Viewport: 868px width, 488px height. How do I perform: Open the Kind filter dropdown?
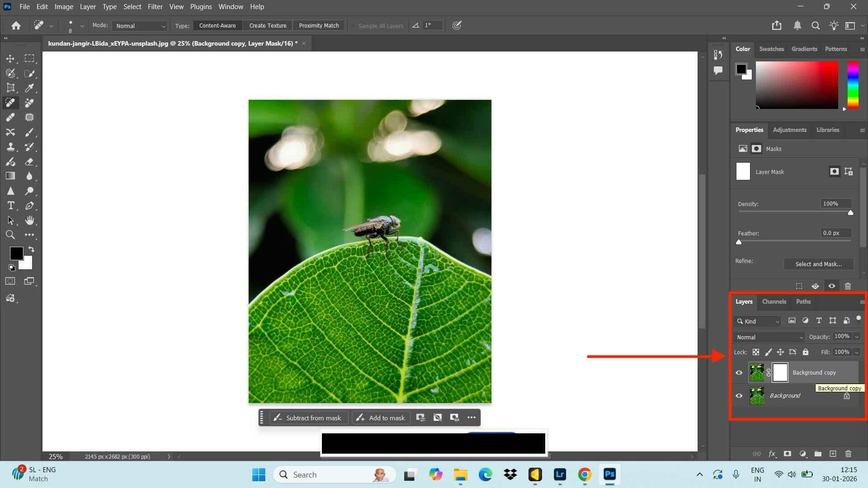point(757,321)
